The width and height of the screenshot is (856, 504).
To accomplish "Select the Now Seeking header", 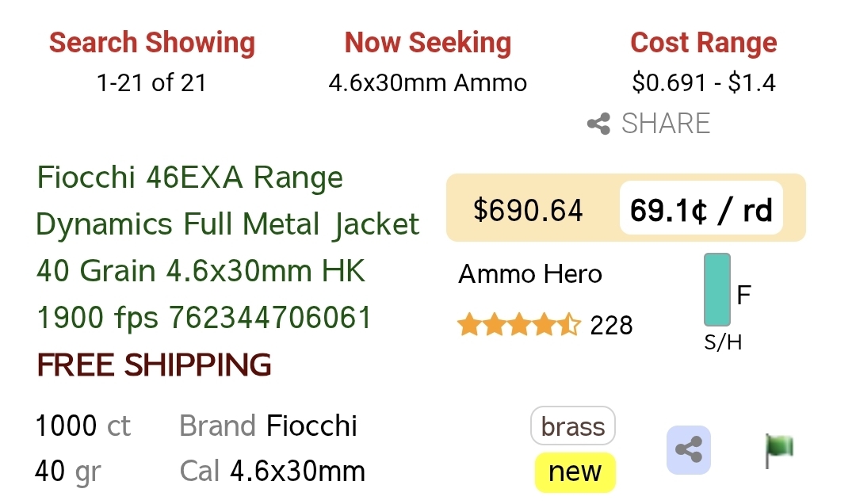I will [x=427, y=42].
